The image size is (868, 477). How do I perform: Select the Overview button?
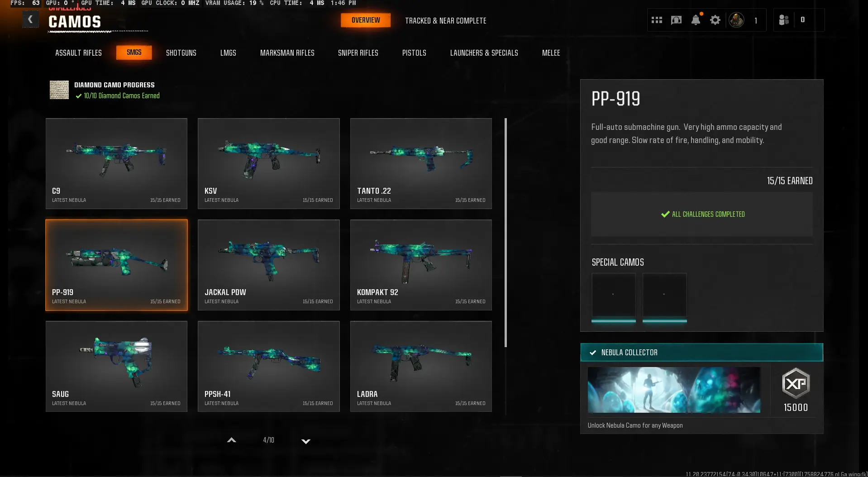366,20
